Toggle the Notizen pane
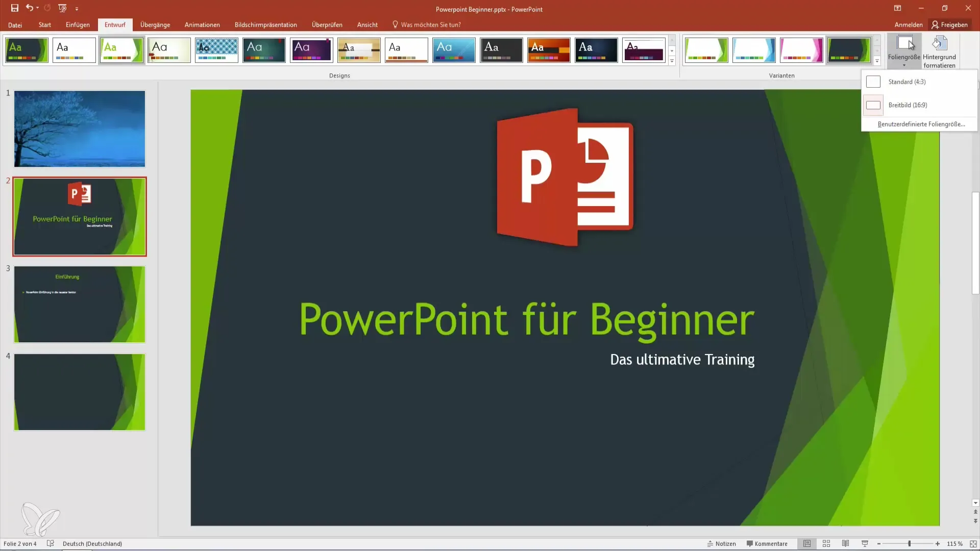Screen dimensions: 980x551 (721, 544)
